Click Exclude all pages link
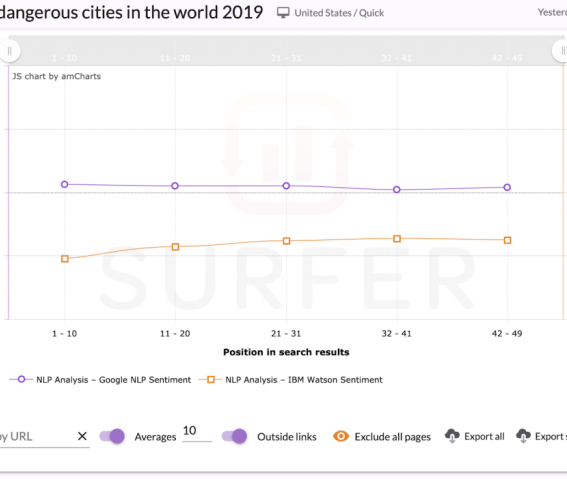Screen dimensions: 567x479 [x=392, y=437]
